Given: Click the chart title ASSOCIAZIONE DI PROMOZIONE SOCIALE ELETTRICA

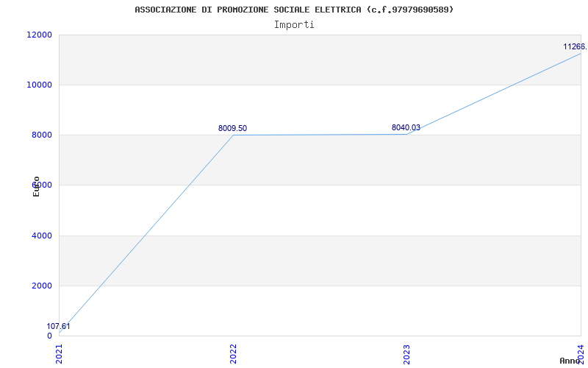Looking at the screenshot, I should click(294, 10).
